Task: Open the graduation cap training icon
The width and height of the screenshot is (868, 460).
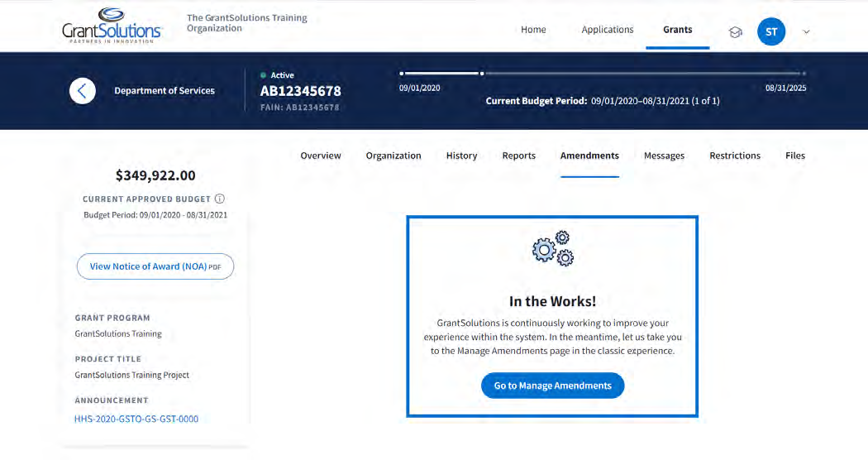Action: point(735,31)
